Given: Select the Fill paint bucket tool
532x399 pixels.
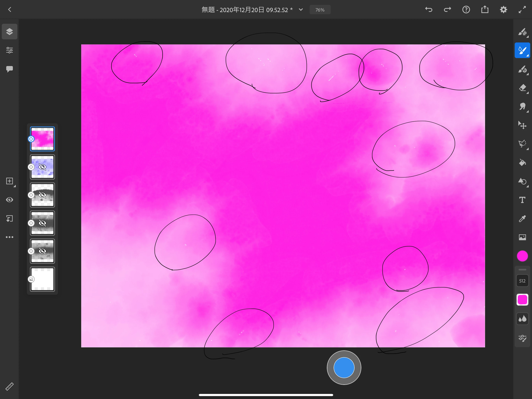Looking at the screenshot, I should click(522, 163).
